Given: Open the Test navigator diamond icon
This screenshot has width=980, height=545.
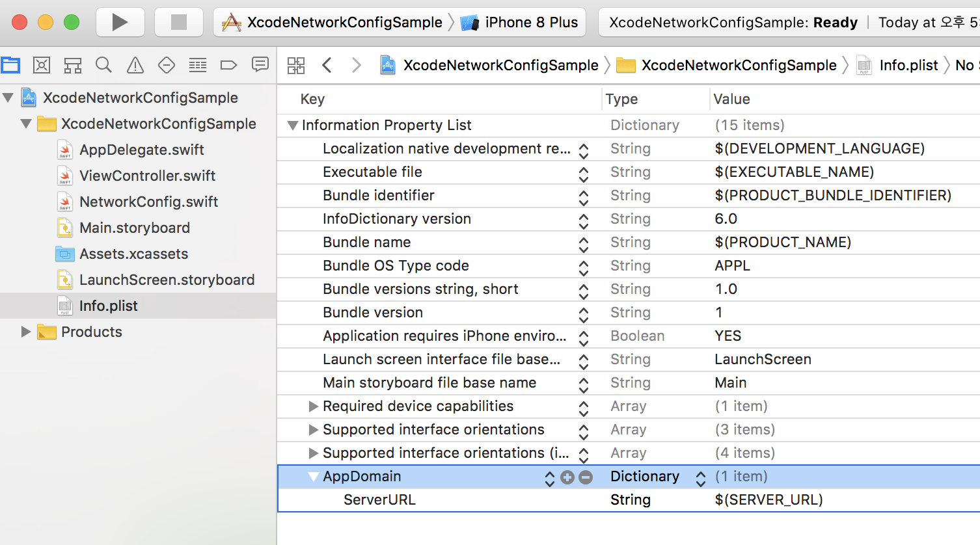Looking at the screenshot, I should point(167,65).
